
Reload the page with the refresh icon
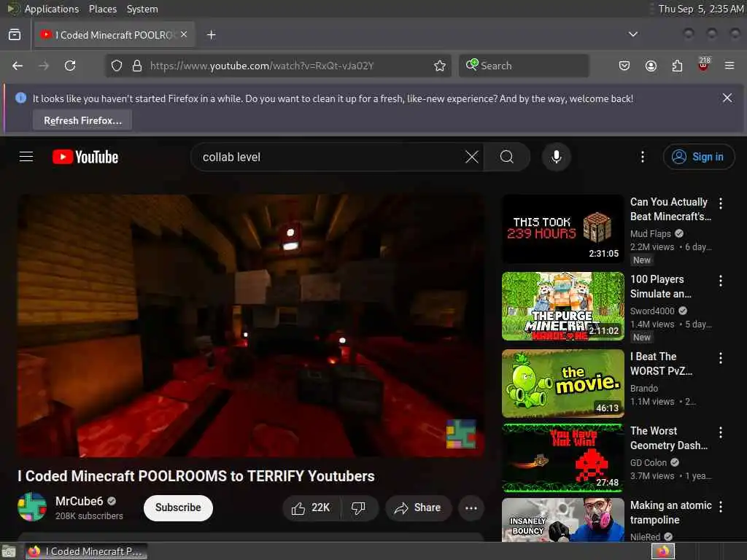point(70,66)
